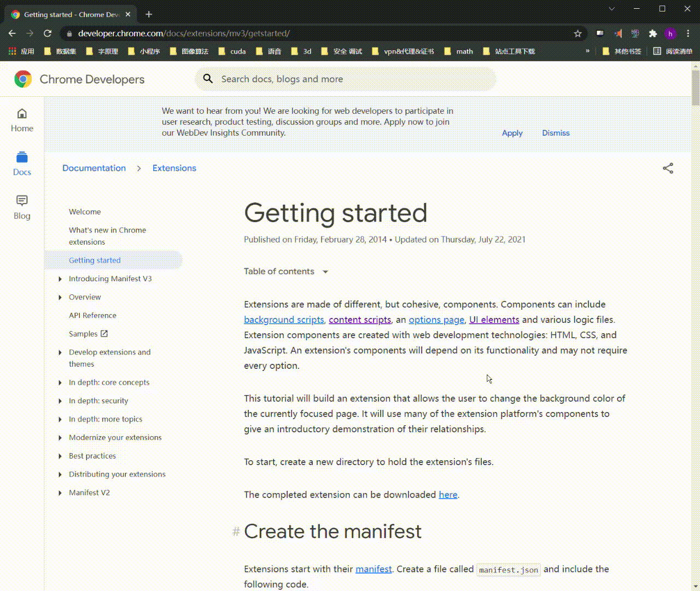Expand the Table of contents dropdown
This screenshot has width=700, height=591.
click(286, 271)
